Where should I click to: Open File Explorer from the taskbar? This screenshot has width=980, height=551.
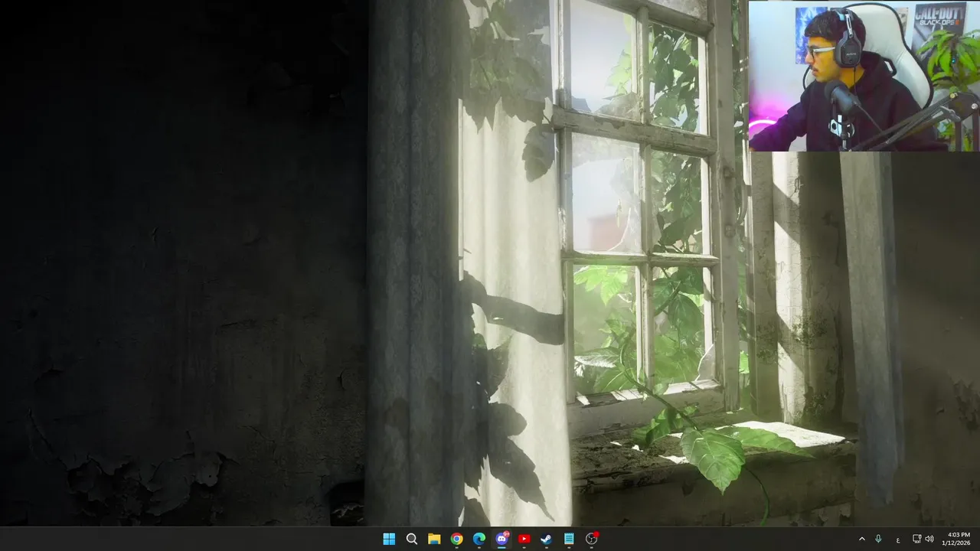[434, 539]
